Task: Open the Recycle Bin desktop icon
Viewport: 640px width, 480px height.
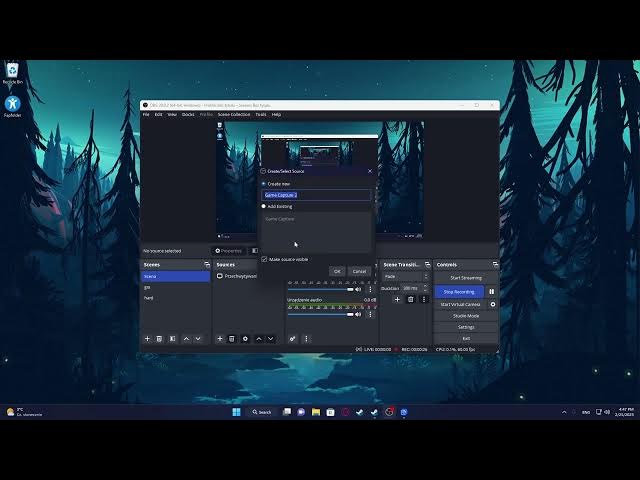Action: (x=13, y=73)
